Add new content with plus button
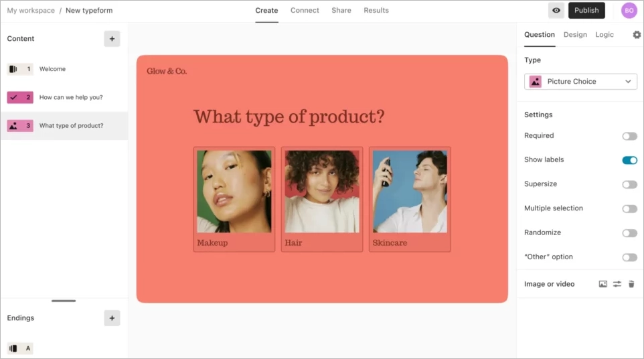The height and width of the screenshot is (359, 644). coord(112,39)
